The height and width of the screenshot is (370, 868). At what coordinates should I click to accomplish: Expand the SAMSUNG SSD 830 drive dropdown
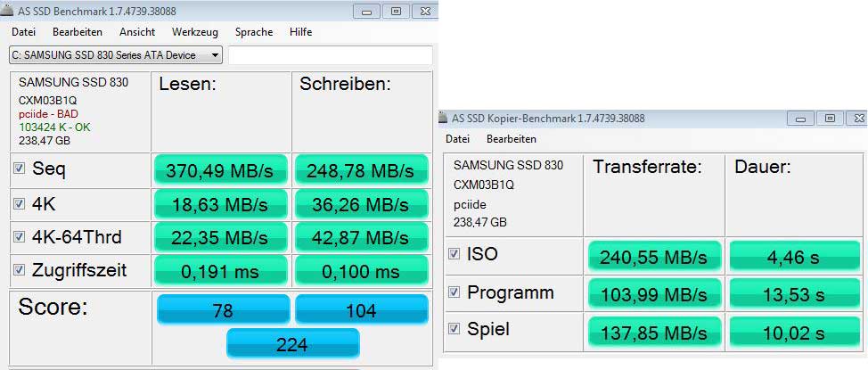pyautogui.click(x=116, y=55)
